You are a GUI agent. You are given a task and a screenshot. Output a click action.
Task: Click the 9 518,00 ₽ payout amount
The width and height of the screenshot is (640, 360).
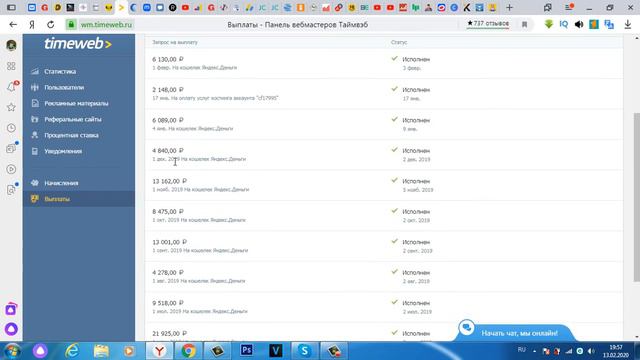(x=168, y=303)
